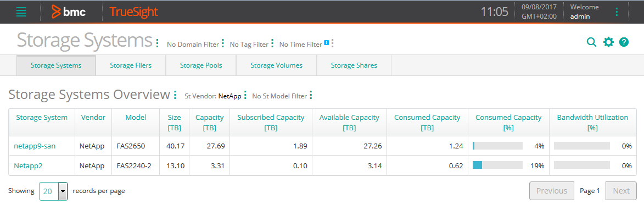Screen dimensions: 644x215
Task: Click Netapp2 consumed capacity 19% bar
Action: point(498,166)
